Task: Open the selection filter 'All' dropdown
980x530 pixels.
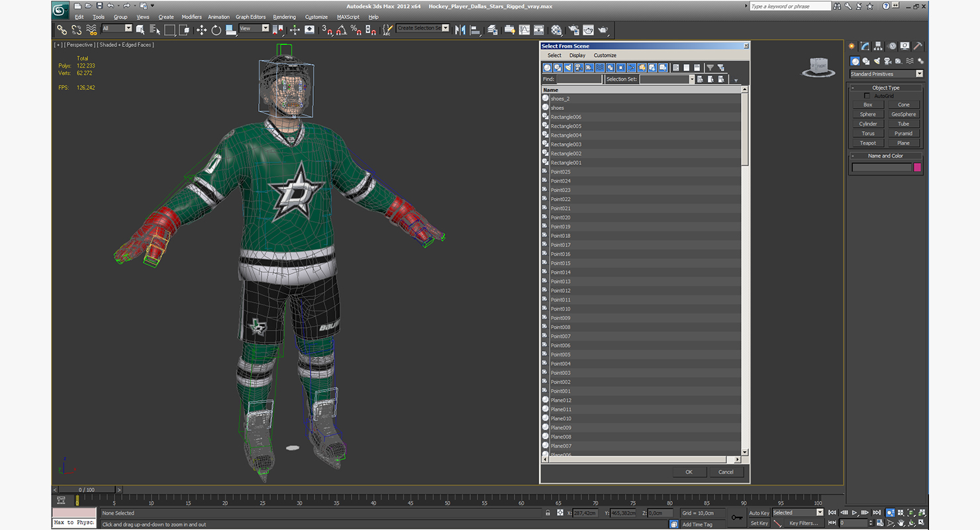Action: 128,28
